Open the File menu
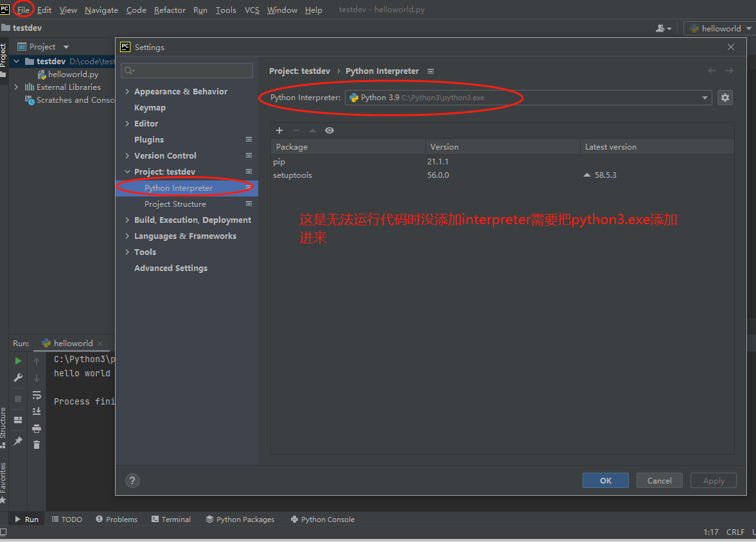756x542 pixels. 23,10
